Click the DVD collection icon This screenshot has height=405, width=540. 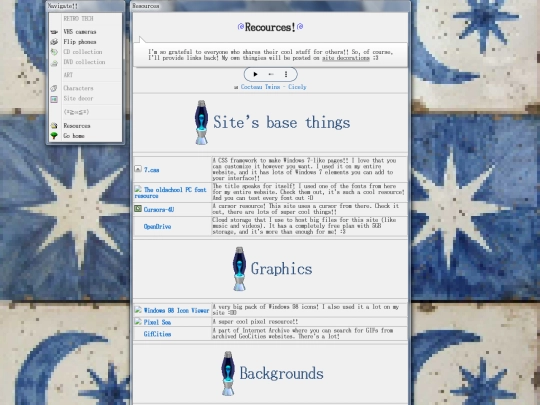(x=54, y=63)
